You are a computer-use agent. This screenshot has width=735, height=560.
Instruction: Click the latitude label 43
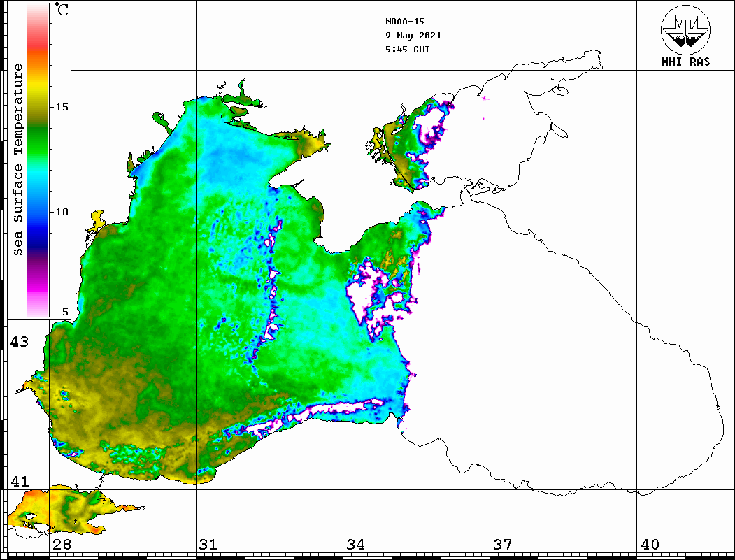[x=19, y=342]
